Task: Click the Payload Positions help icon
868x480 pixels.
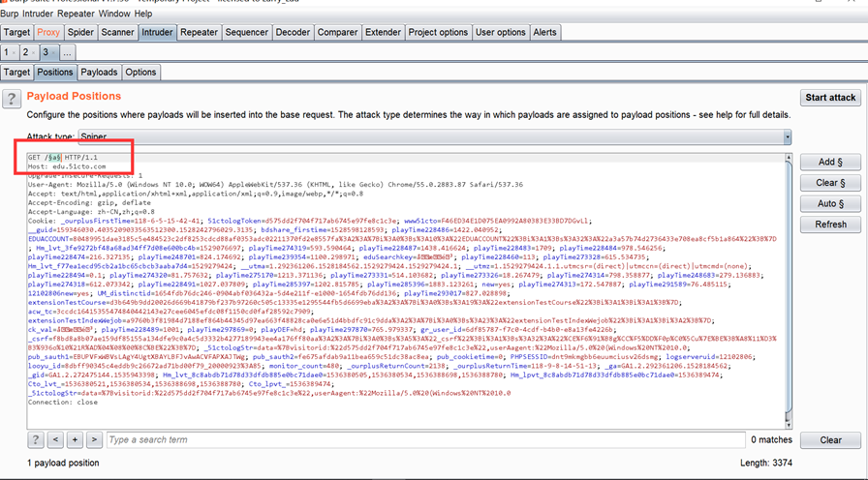Action: click(11, 99)
